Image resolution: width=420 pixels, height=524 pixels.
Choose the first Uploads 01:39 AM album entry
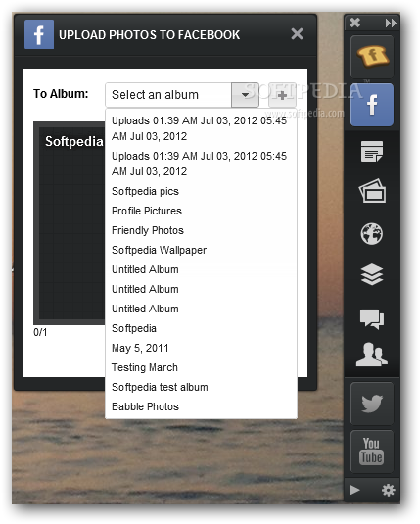201,128
